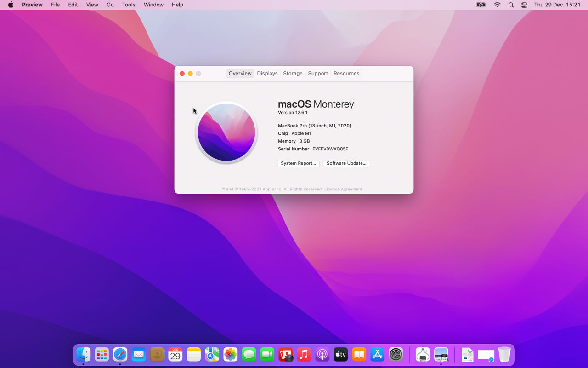Launch FaceTime from the dock
Viewport: 588px width, 368px height.
pos(267,354)
